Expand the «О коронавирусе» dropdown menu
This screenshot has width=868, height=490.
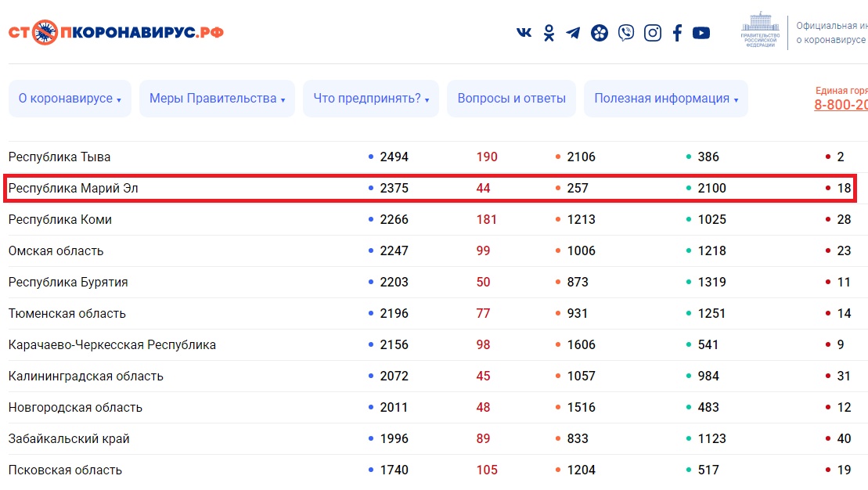(70, 99)
